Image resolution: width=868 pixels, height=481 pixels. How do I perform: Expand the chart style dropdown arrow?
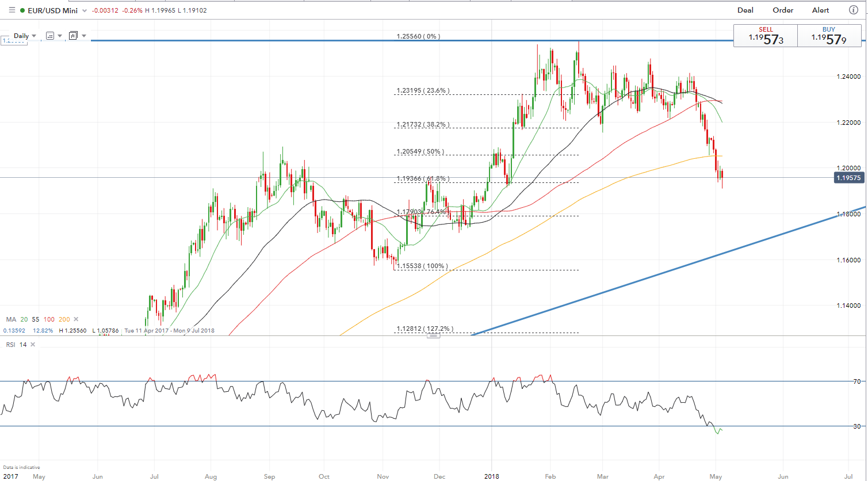84,36
